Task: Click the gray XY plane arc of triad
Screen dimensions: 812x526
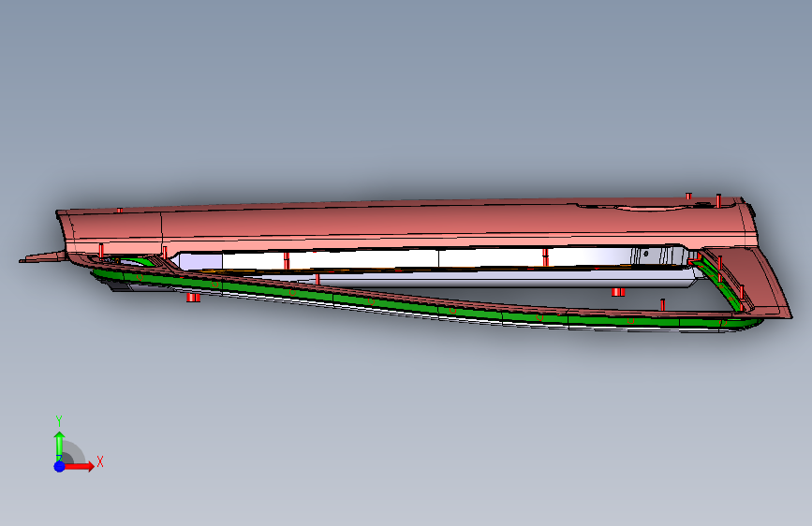Action: pos(74,453)
